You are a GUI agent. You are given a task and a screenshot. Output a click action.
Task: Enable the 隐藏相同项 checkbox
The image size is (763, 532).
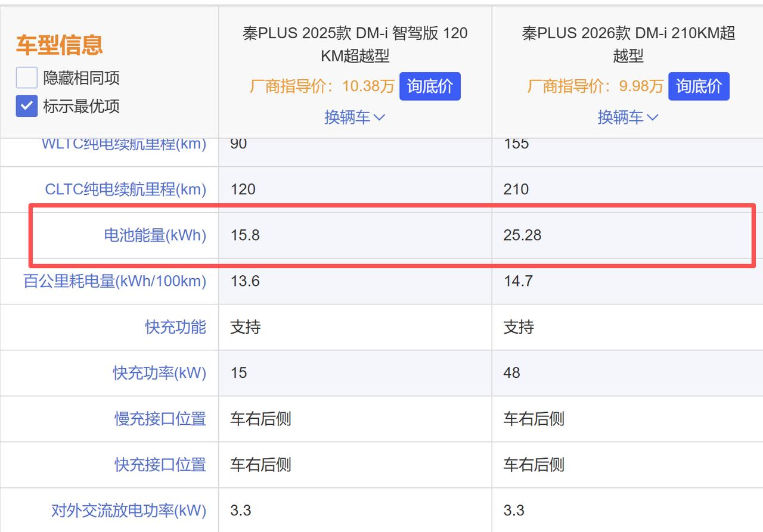click(27, 78)
